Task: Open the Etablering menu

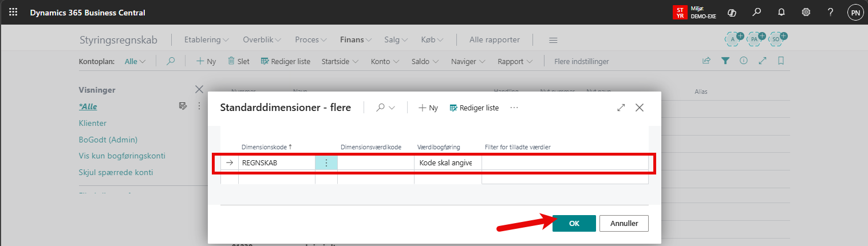Action: (206, 40)
